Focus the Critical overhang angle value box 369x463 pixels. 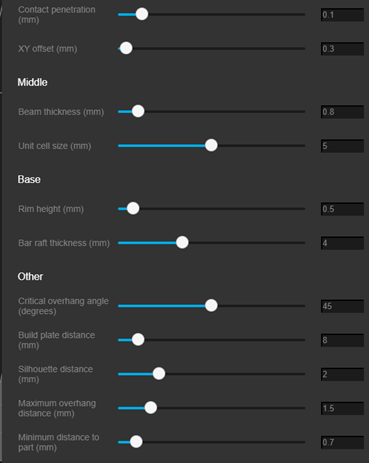click(342, 306)
